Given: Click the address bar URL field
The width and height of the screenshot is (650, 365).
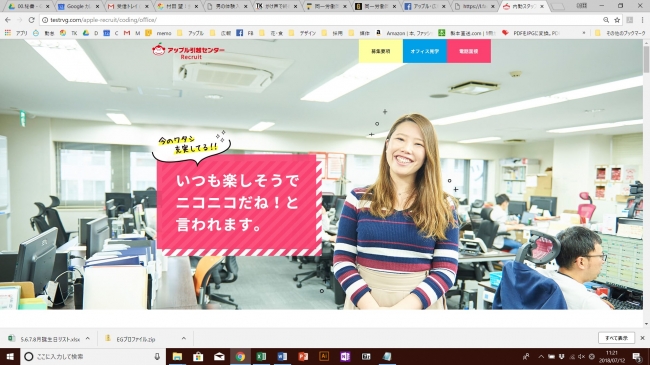Looking at the screenshot, I should 323,20.
